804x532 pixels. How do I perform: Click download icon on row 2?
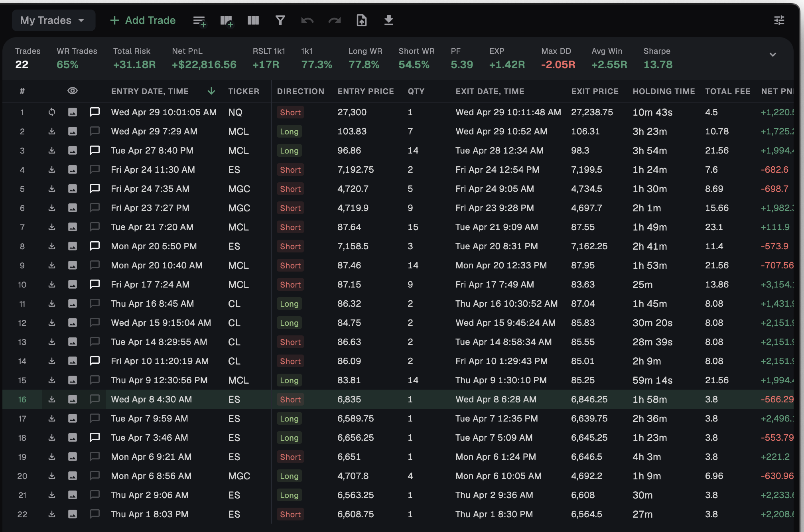[52, 131]
